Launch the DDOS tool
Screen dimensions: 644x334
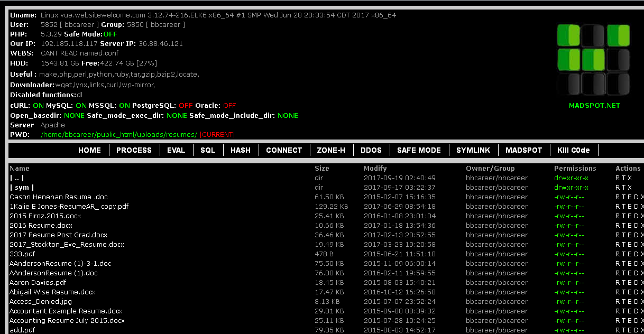click(371, 150)
